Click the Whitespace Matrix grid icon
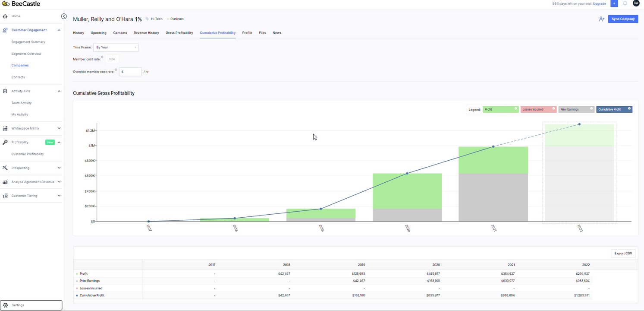Image resolution: width=644 pixels, height=311 pixels. click(5, 128)
